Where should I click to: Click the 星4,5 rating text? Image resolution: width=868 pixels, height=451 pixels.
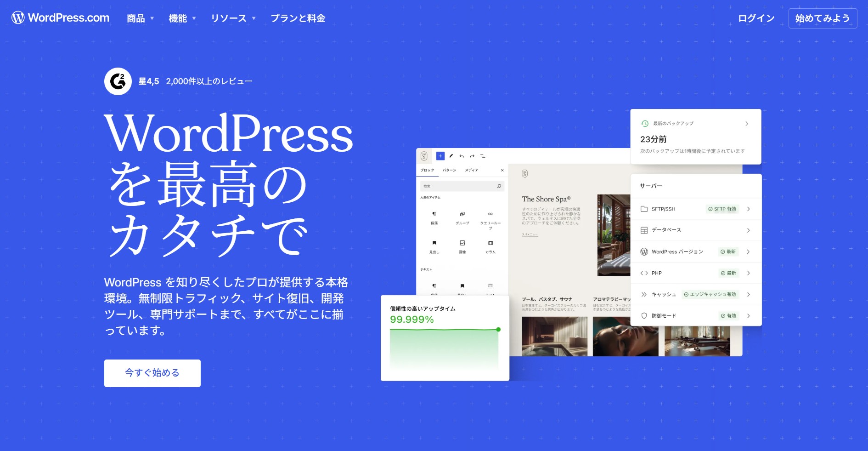(149, 81)
